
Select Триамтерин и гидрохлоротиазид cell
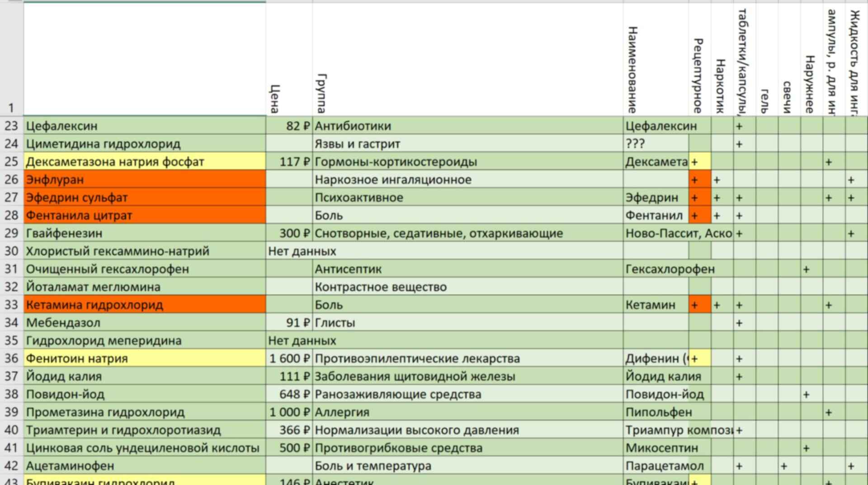[145, 430]
